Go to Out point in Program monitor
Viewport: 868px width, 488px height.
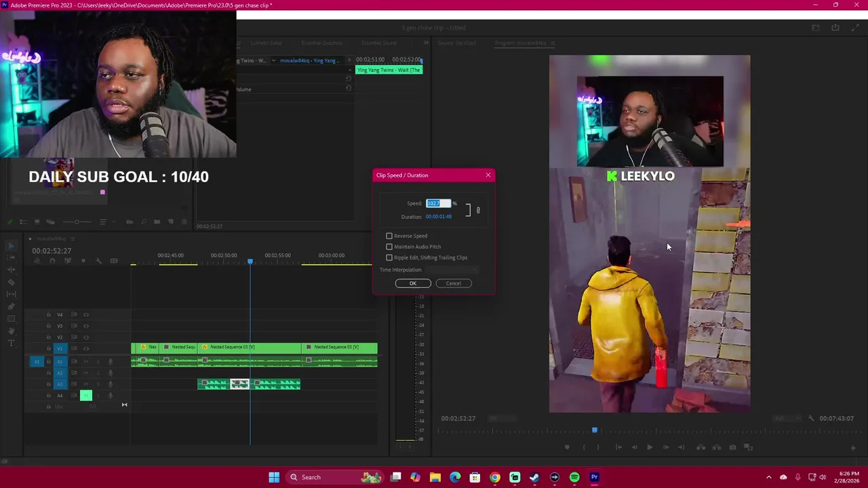coord(682,447)
